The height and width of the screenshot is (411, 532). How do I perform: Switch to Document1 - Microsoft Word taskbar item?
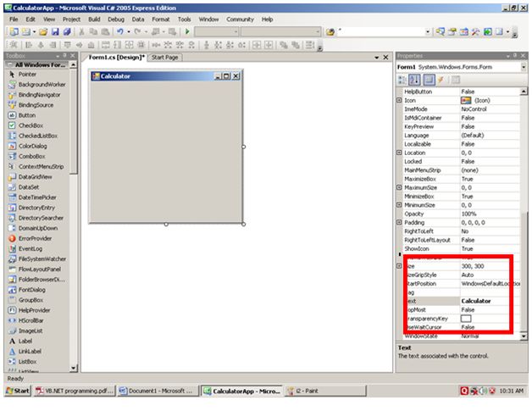point(158,391)
